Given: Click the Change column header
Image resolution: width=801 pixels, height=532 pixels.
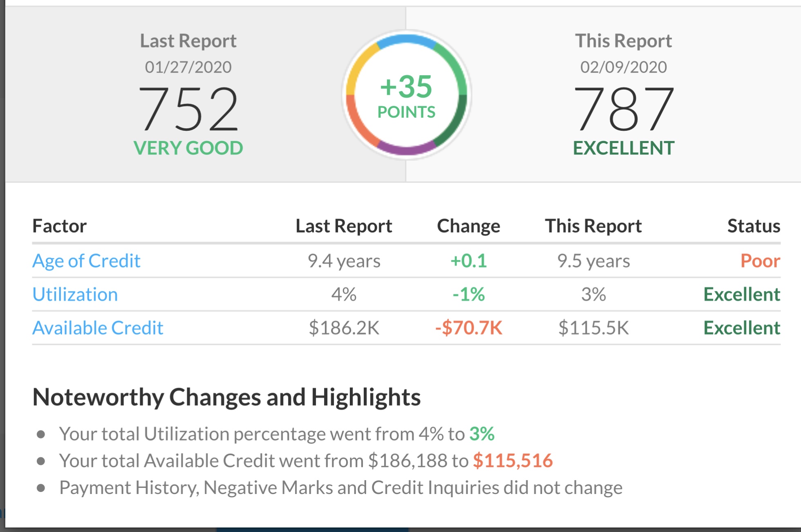Looking at the screenshot, I should [x=468, y=226].
